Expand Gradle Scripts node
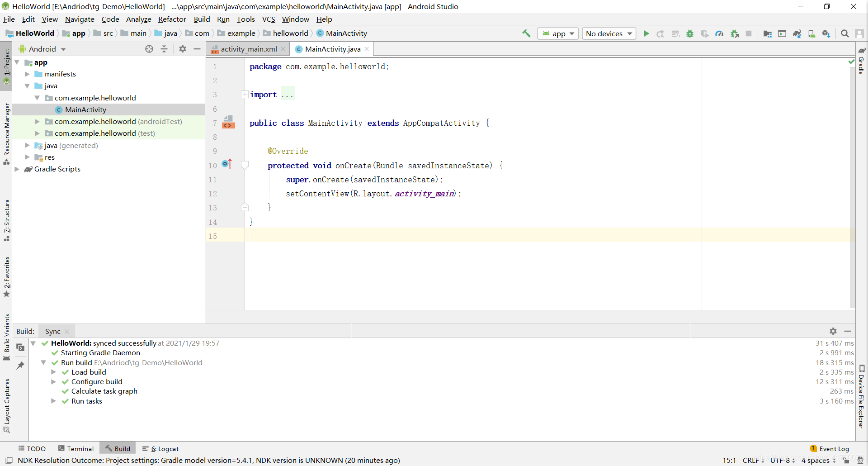This screenshot has width=868, height=466. point(17,169)
